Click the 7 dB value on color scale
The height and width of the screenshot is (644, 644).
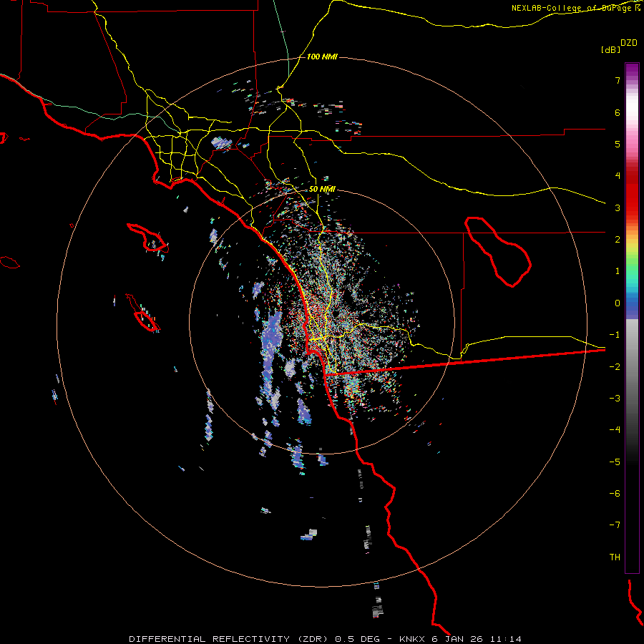point(618,80)
